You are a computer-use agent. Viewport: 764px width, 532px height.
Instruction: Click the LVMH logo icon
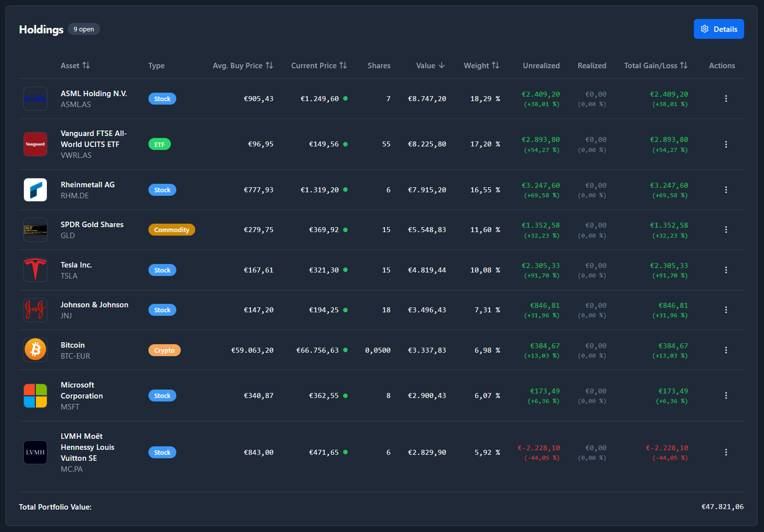(35, 452)
